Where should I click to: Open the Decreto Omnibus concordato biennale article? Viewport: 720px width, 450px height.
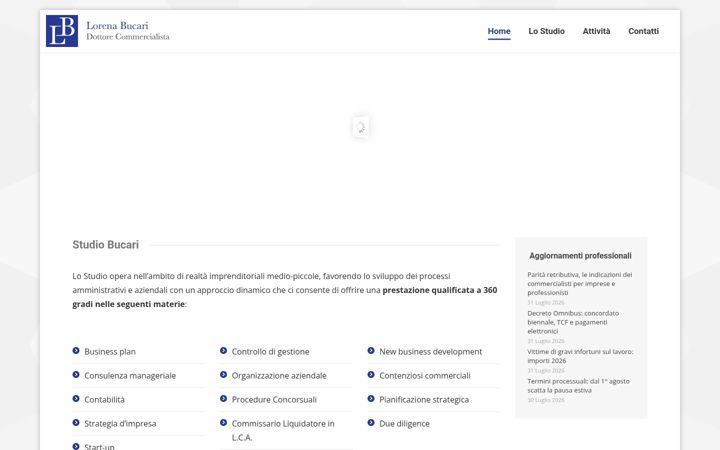(x=573, y=322)
